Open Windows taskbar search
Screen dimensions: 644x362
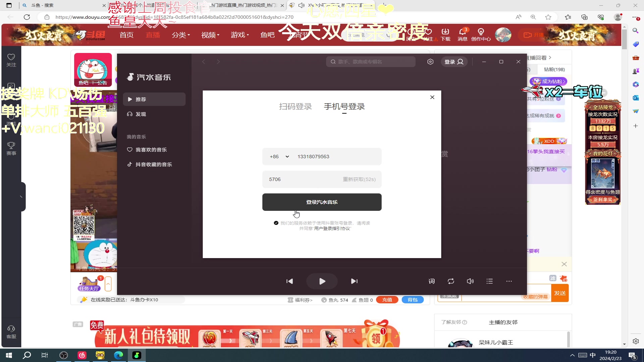[x=27, y=355]
